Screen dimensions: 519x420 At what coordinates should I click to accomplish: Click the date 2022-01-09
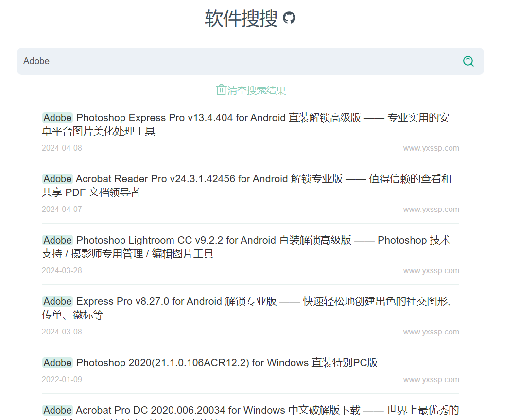click(x=62, y=380)
